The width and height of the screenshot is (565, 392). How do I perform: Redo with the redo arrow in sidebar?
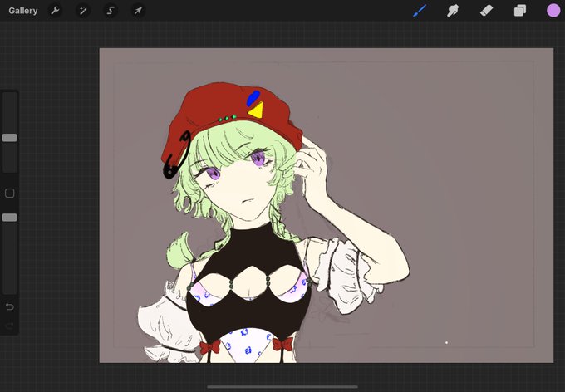click(10, 326)
